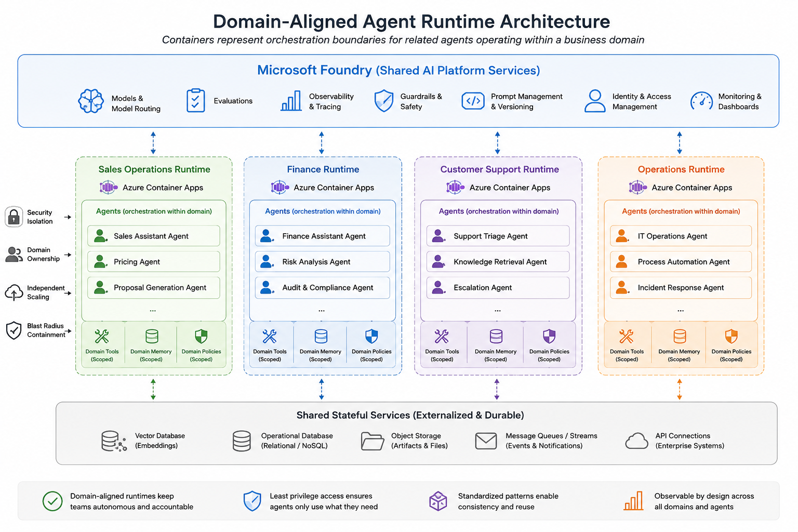
Task: Click orange Domain Policies shield in Operations runtime
Action: coord(731,337)
